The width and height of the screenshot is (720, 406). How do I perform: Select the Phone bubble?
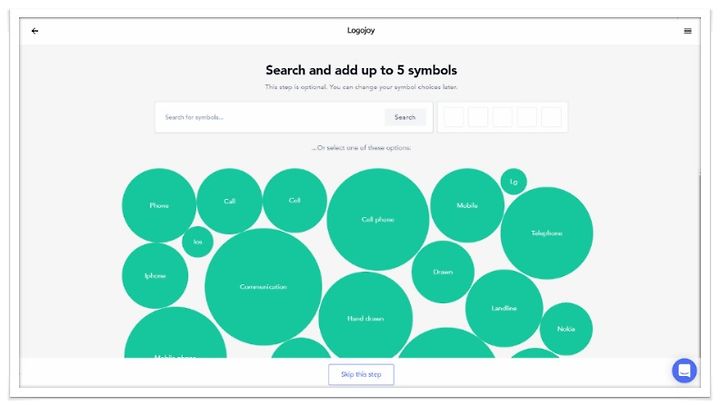click(159, 205)
